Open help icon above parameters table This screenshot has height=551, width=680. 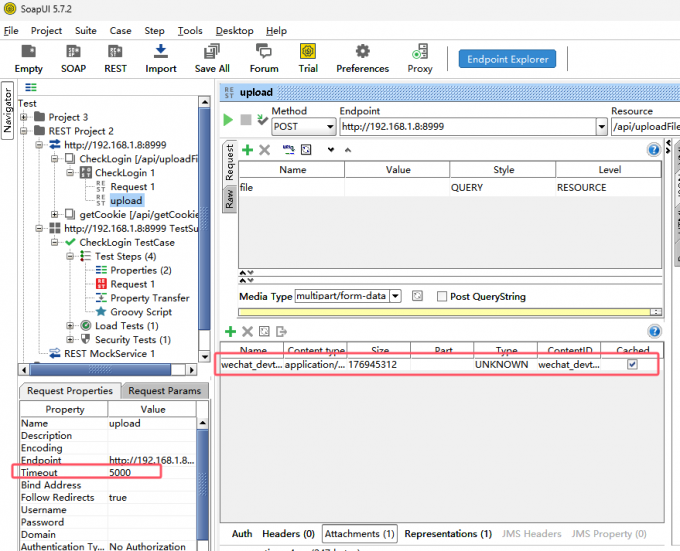point(654,150)
